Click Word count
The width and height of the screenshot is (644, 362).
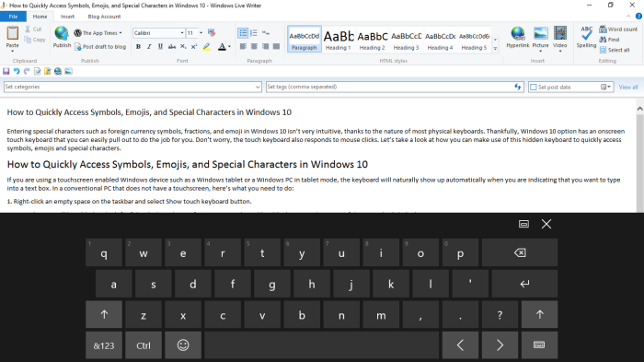(618, 29)
